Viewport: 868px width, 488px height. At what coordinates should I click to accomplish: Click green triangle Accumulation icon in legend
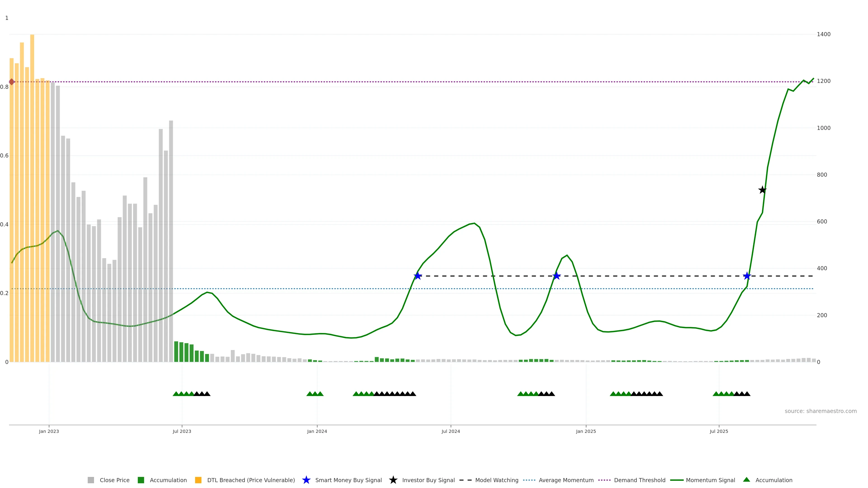746,480
